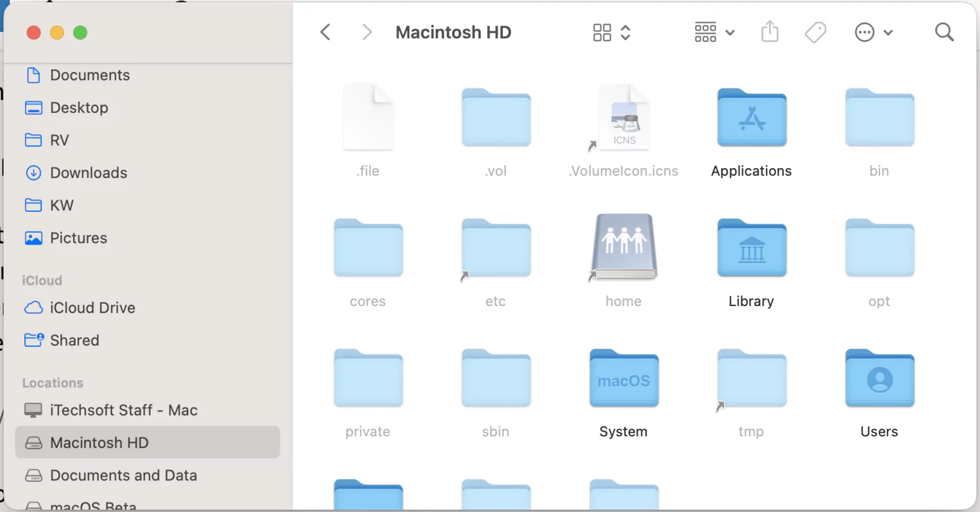Select iTechsoft Staff - Mac location
Image resolution: width=980 pixels, height=512 pixels.
point(147,410)
